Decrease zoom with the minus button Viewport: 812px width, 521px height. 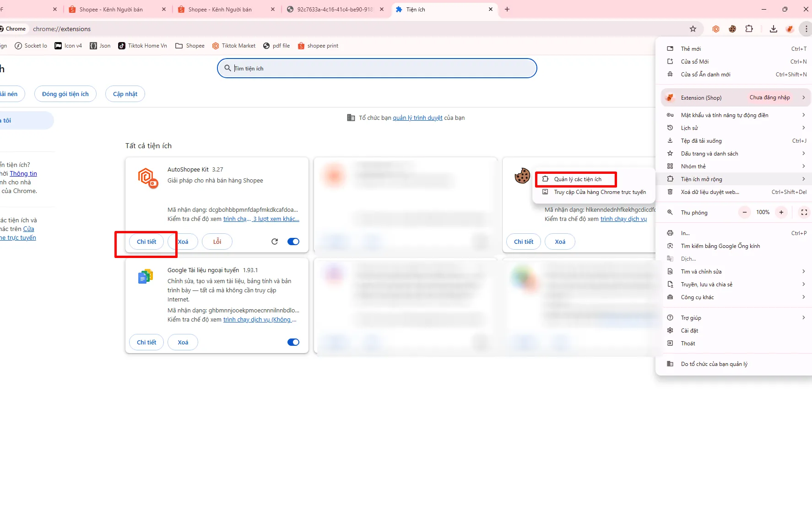click(745, 212)
